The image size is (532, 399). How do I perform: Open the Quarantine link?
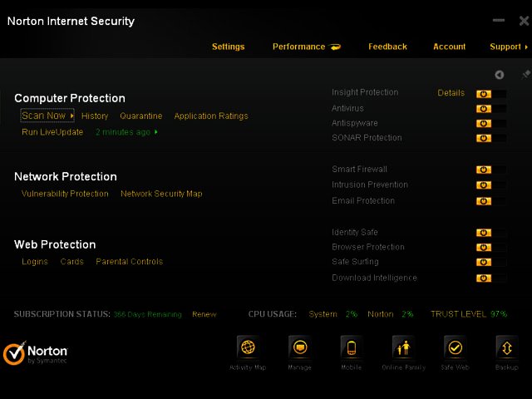point(141,116)
